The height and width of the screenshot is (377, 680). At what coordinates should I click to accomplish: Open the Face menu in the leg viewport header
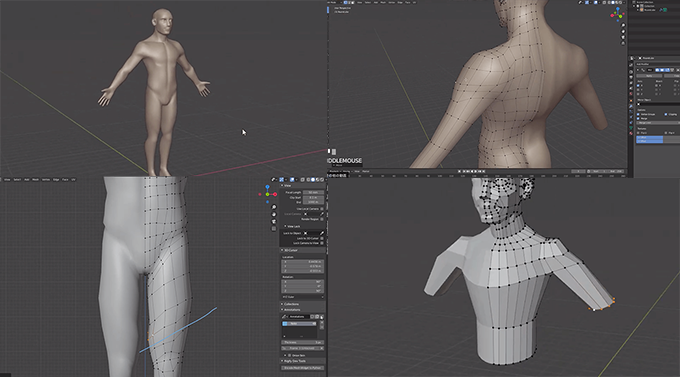[65, 180]
